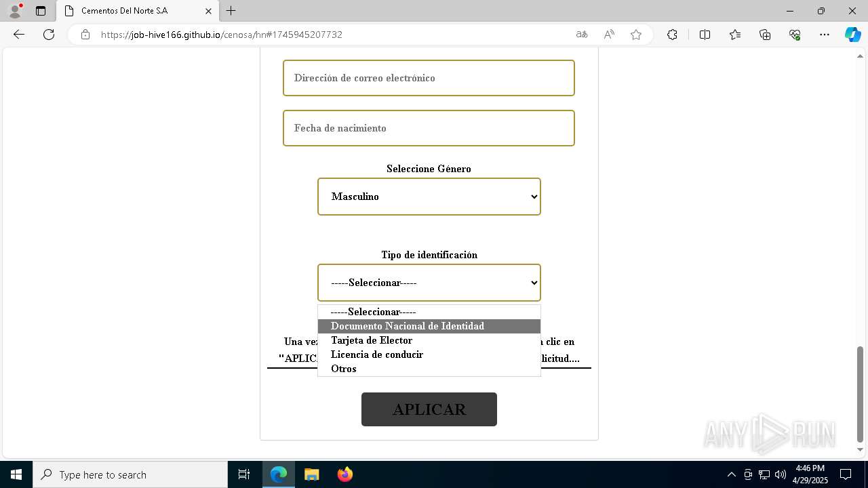Refresh the current page

point(49,35)
